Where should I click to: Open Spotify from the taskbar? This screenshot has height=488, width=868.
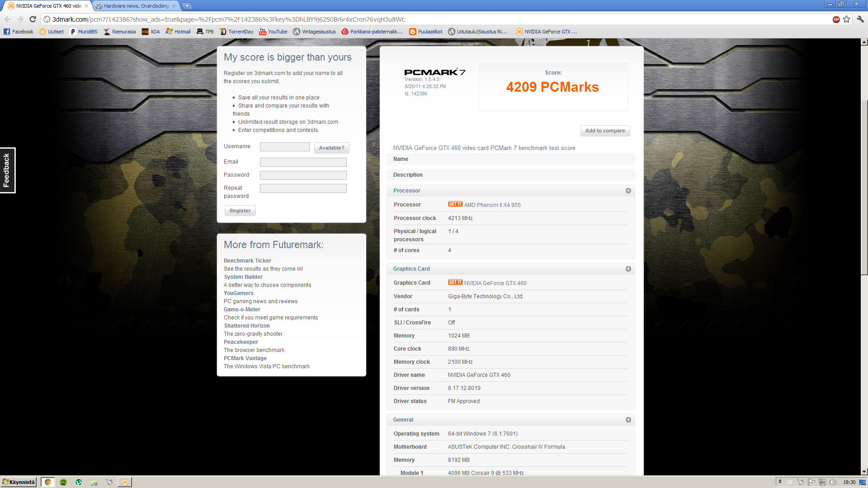[x=63, y=482]
